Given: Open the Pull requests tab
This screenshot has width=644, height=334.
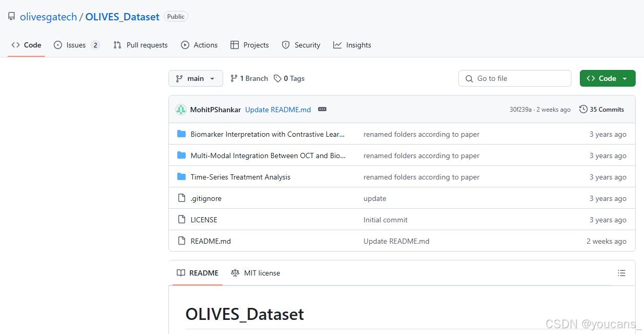Looking at the screenshot, I should [140, 45].
